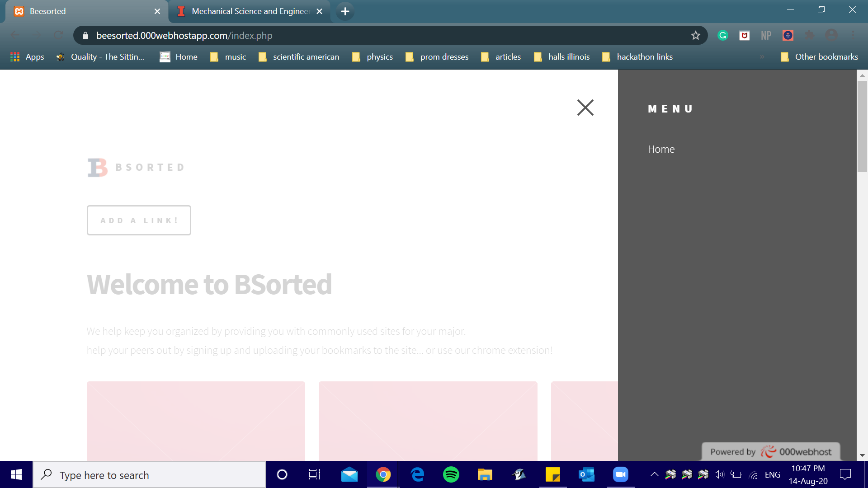Open Spotify from the taskbar

click(x=451, y=475)
